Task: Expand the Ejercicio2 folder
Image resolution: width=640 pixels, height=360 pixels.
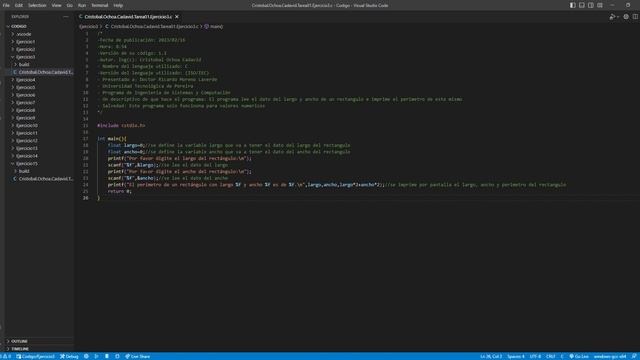Action: pos(39,49)
